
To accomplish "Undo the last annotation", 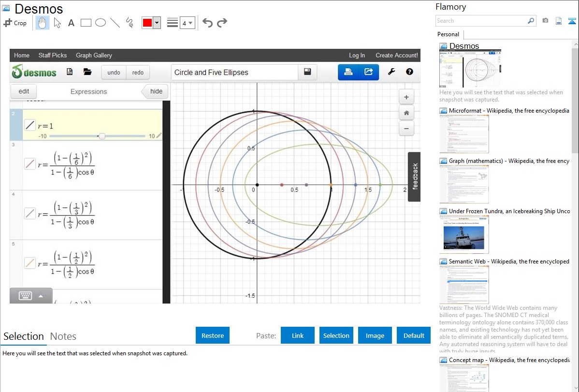I will [207, 23].
